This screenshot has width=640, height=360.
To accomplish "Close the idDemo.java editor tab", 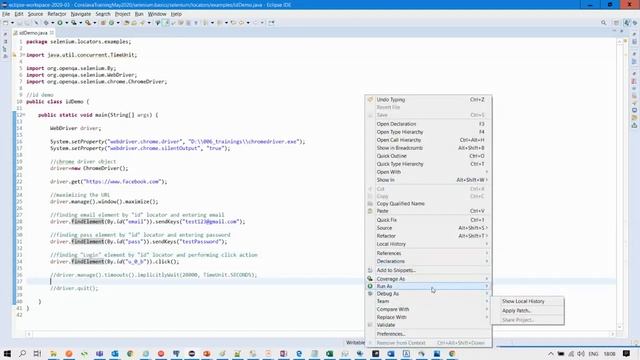I will [52, 33].
